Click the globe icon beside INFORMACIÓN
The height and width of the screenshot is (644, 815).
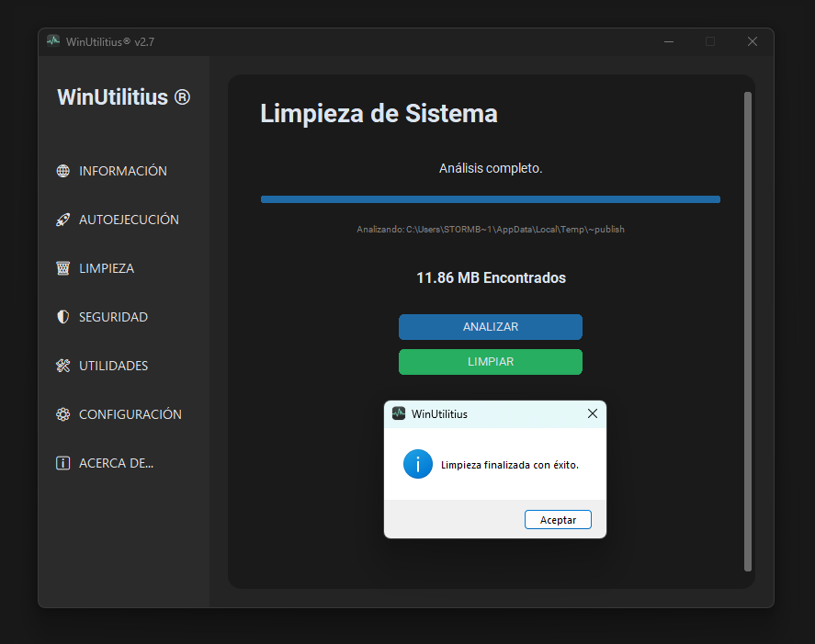tap(62, 171)
